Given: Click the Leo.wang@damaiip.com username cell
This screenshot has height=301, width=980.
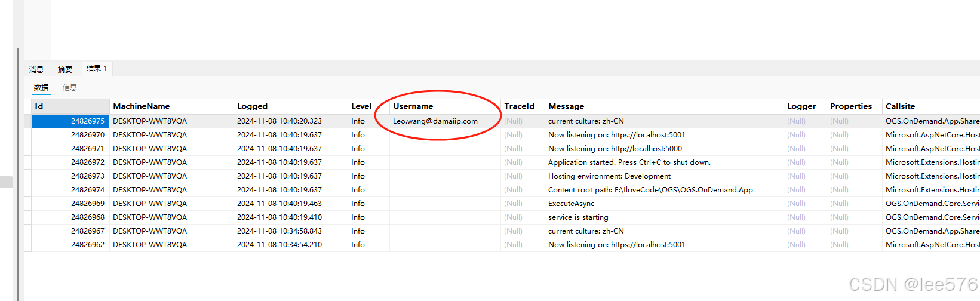Looking at the screenshot, I should coord(445,121).
